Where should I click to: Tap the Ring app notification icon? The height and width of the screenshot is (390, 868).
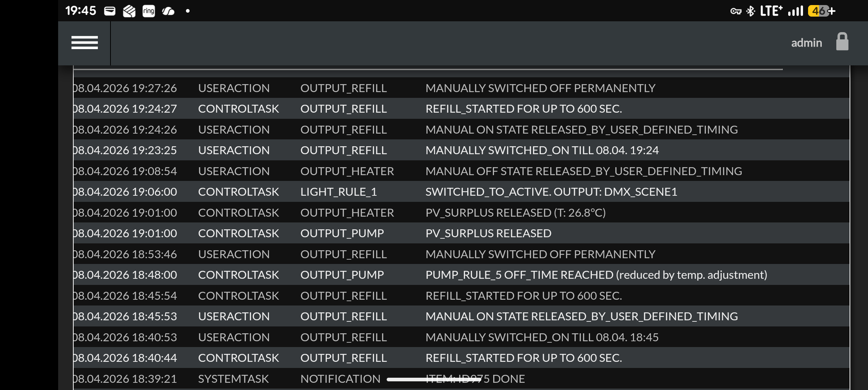click(x=149, y=11)
